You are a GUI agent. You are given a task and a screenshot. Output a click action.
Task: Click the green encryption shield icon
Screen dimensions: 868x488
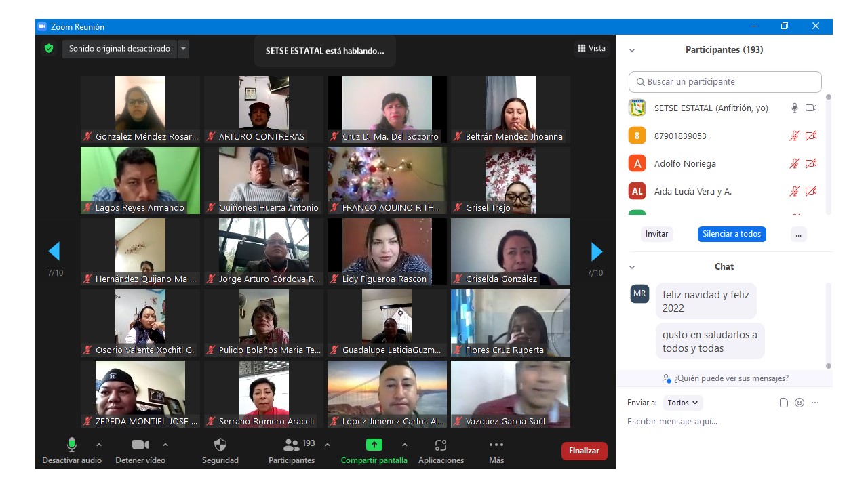49,49
